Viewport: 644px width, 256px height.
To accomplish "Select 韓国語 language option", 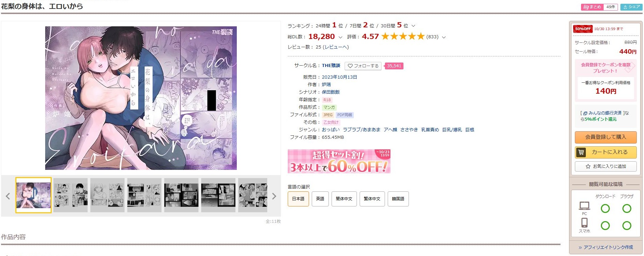I will tap(398, 199).
